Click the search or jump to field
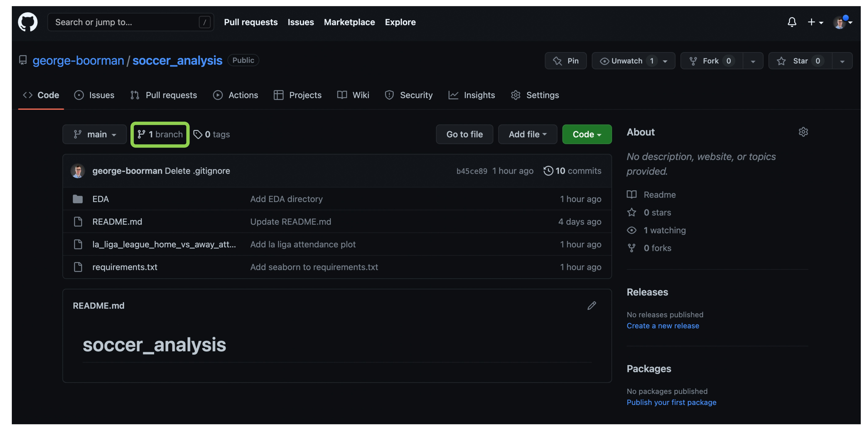868x434 pixels. 131,22
